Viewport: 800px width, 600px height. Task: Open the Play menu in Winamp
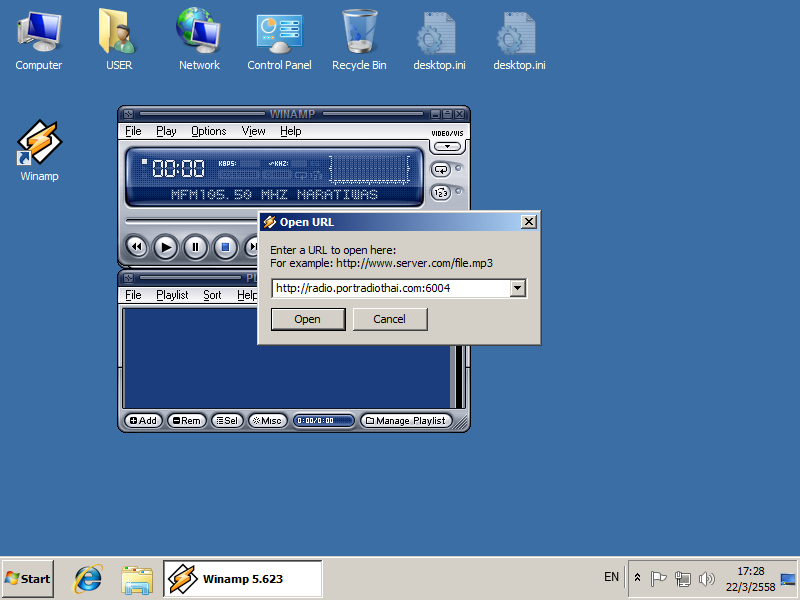[x=166, y=131]
